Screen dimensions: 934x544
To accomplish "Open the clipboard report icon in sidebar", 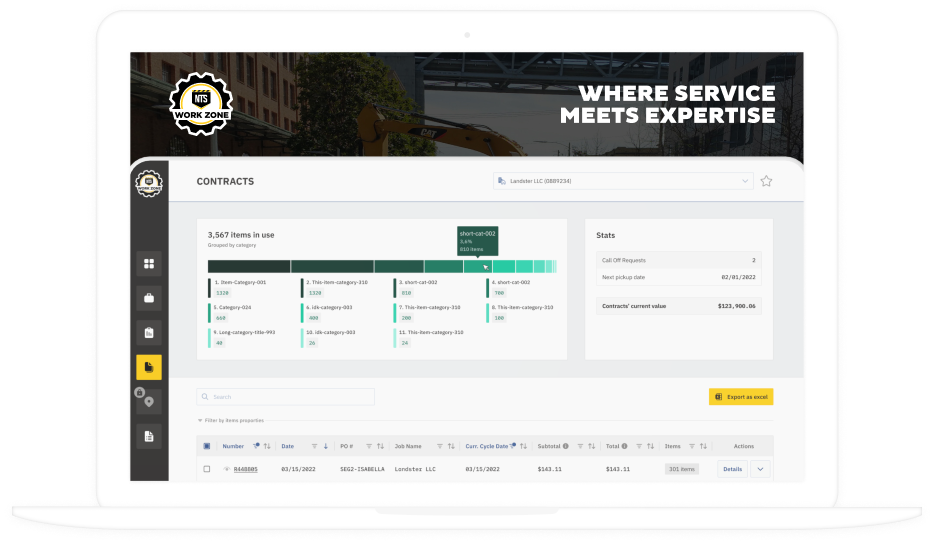I will tap(149, 332).
